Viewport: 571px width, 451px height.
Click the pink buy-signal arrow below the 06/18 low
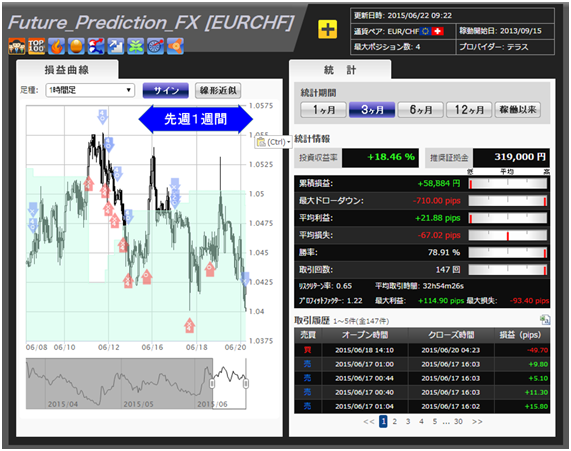point(189,325)
